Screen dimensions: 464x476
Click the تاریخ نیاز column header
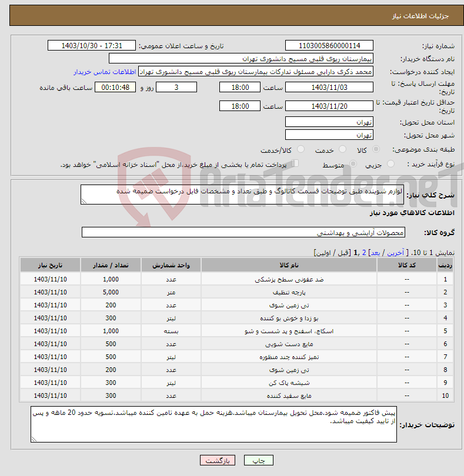(50, 265)
